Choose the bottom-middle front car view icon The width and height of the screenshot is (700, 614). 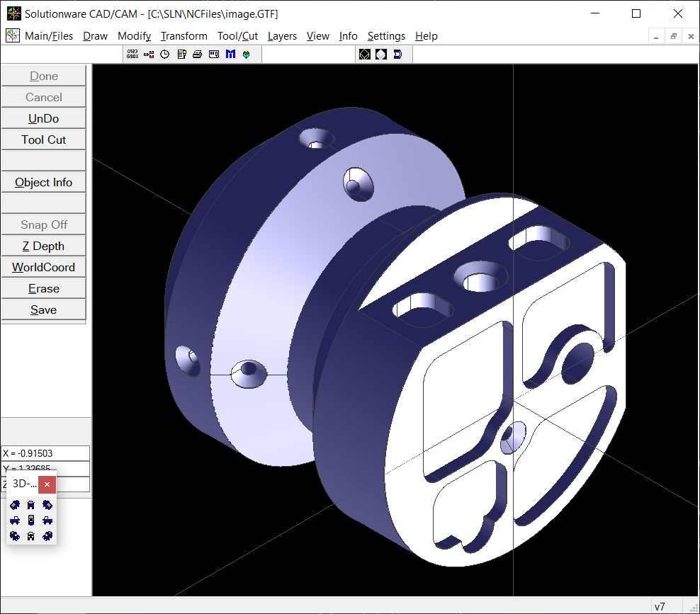30,536
